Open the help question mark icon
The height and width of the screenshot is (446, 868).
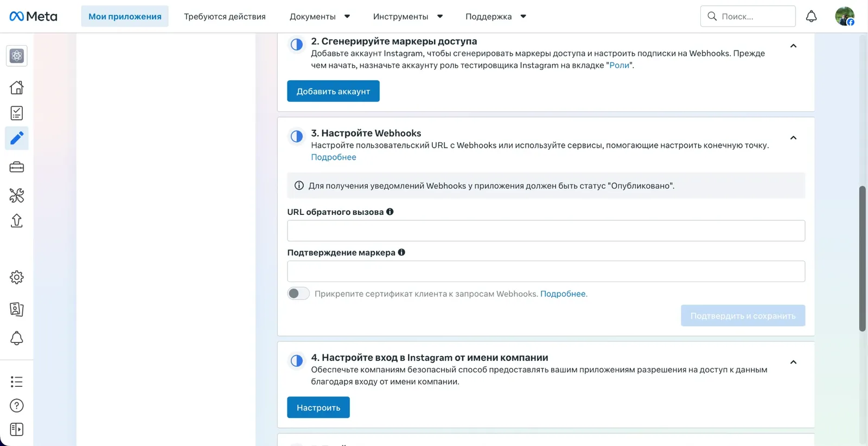(x=17, y=406)
